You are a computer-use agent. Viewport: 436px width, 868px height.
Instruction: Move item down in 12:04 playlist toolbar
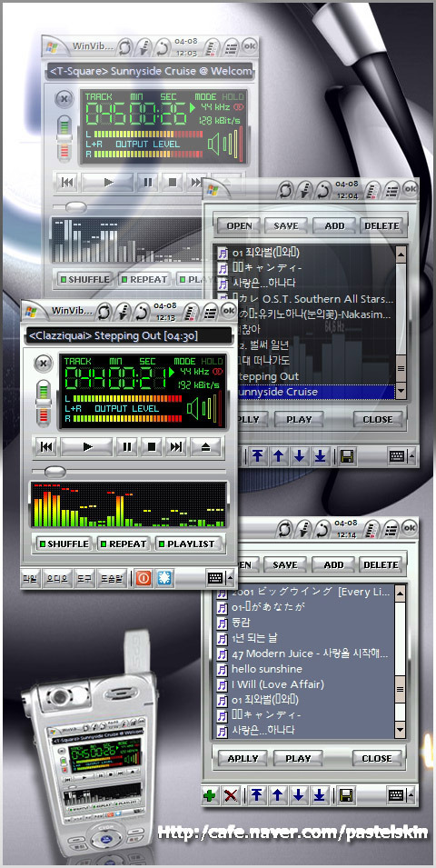(300, 456)
